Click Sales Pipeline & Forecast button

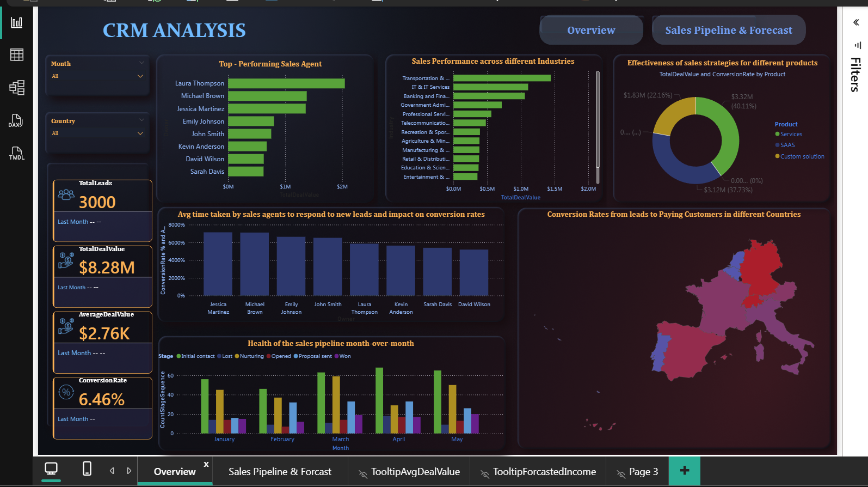(x=729, y=31)
